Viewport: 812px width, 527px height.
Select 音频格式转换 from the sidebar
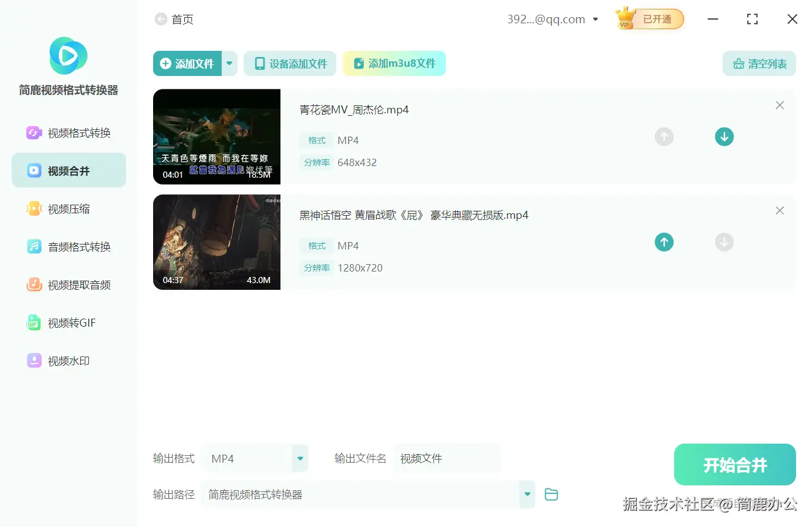click(69, 246)
